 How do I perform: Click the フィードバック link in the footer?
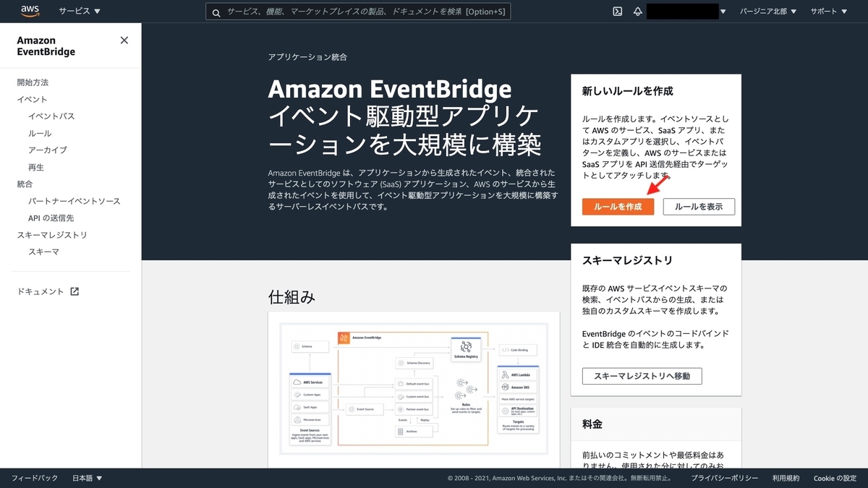pyautogui.click(x=35, y=479)
